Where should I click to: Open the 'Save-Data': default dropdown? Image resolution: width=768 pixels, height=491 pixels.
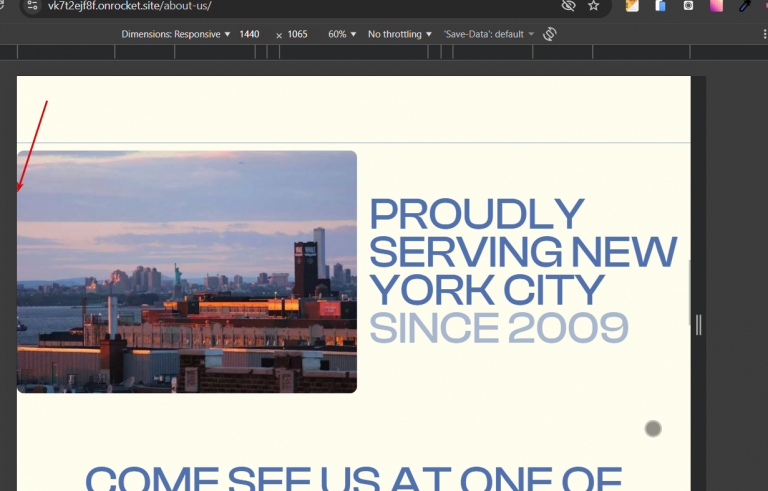pyautogui.click(x=488, y=34)
